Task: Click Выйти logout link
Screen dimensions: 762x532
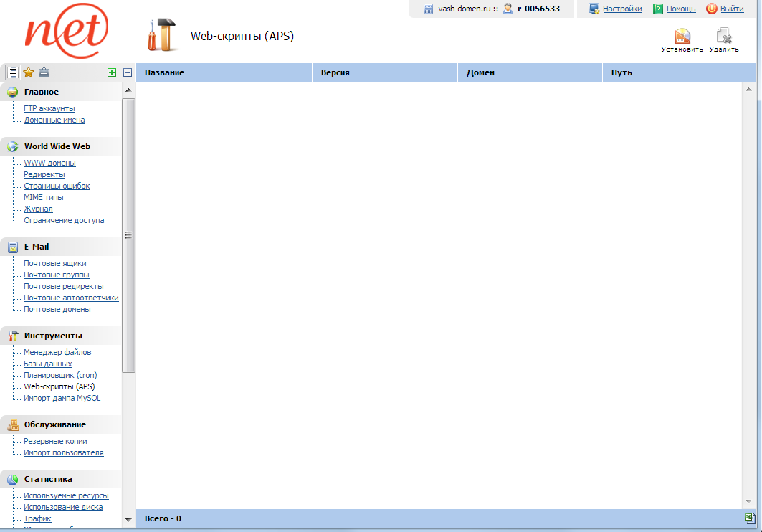Action: coord(731,9)
